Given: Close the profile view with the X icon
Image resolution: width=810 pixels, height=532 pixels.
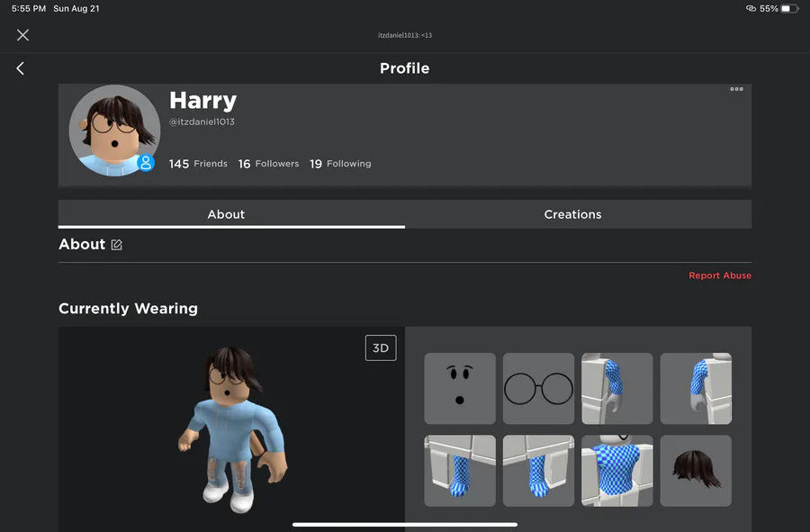Looking at the screenshot, I should [x=22, y=35].
